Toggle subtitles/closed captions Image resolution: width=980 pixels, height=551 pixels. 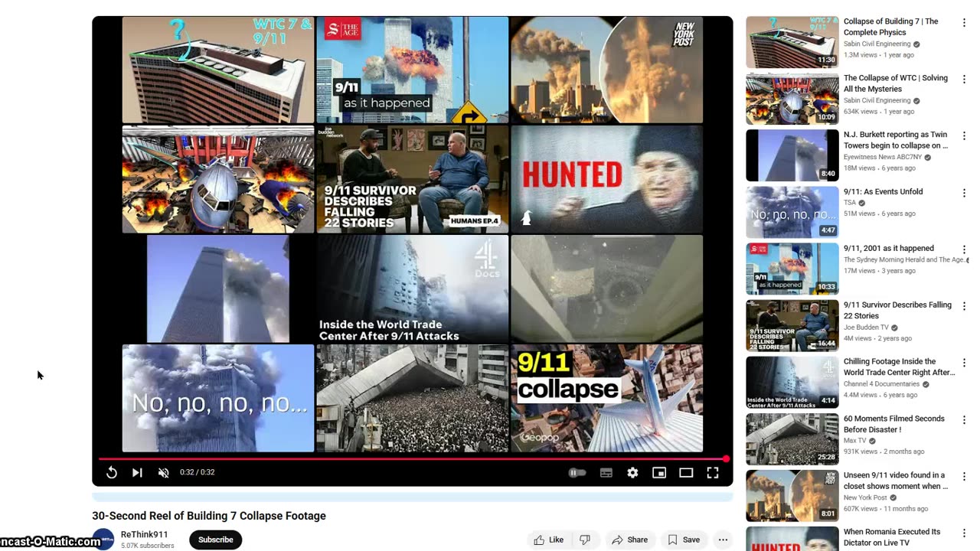pos(606,473)
